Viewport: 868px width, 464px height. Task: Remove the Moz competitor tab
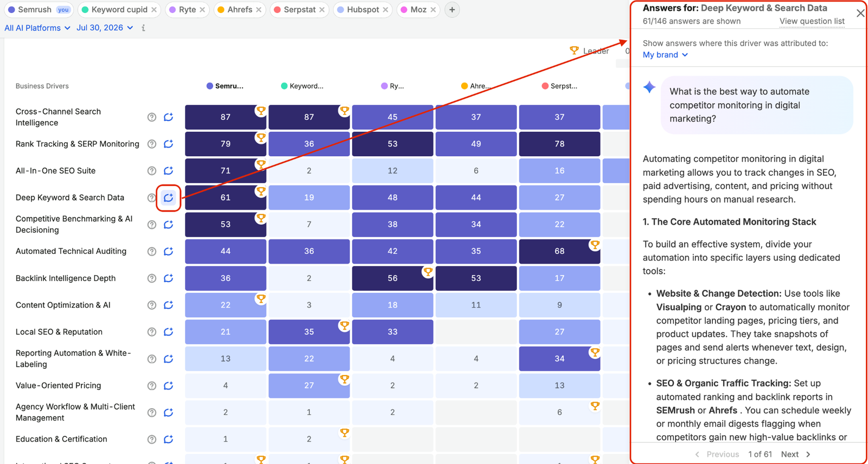433,10
